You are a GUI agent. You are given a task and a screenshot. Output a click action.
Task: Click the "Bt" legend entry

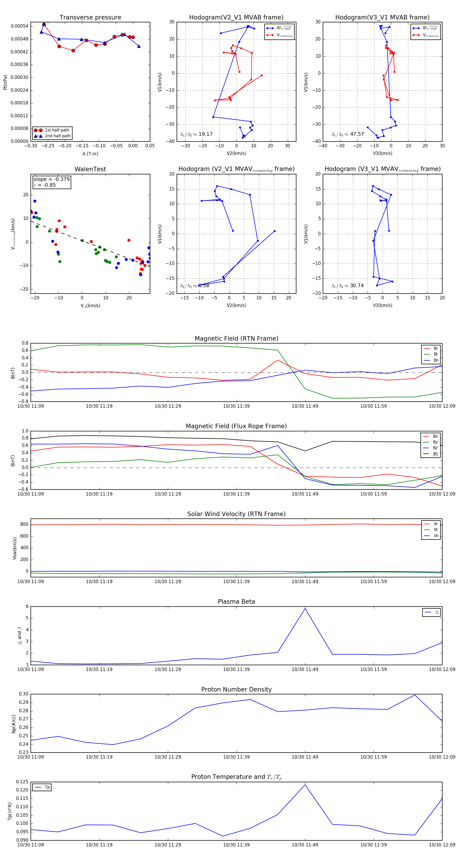click(x=431, y=355)
